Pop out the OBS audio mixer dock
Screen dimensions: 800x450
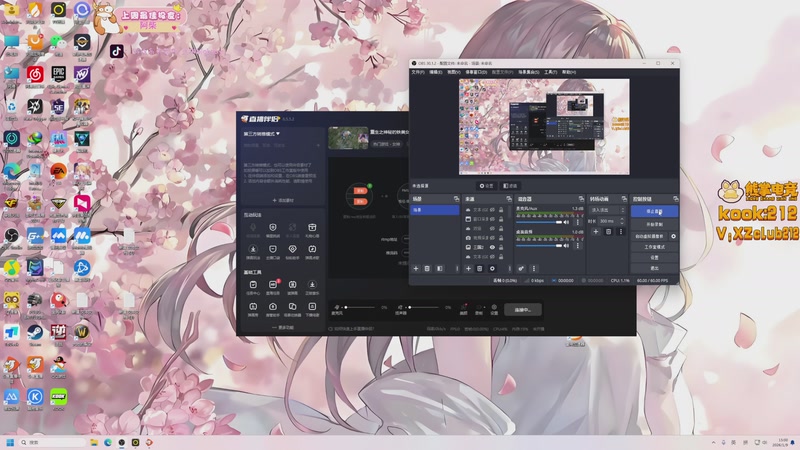click(x=581, y=198)
